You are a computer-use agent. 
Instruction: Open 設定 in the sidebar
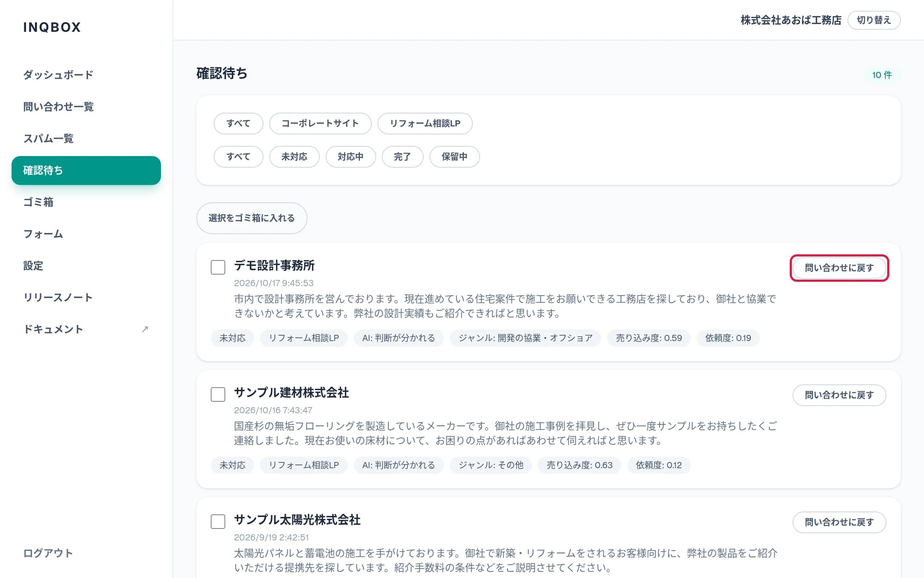[x=86, y=265]
